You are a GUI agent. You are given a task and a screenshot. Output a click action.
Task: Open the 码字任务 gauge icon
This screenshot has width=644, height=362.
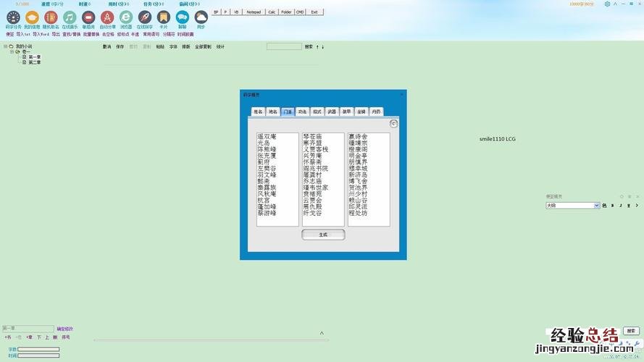[13, 17]
